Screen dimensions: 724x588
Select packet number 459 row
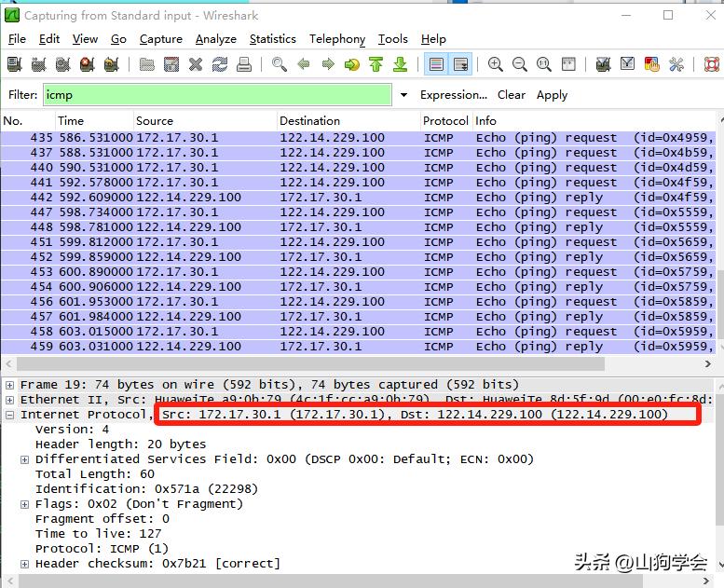point(359,347)
